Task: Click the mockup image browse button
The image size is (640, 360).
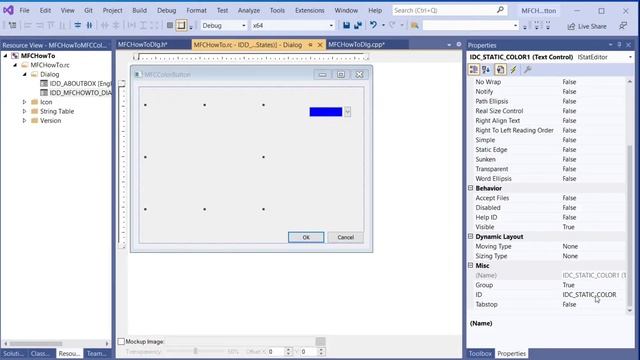Action: (320, 341)
